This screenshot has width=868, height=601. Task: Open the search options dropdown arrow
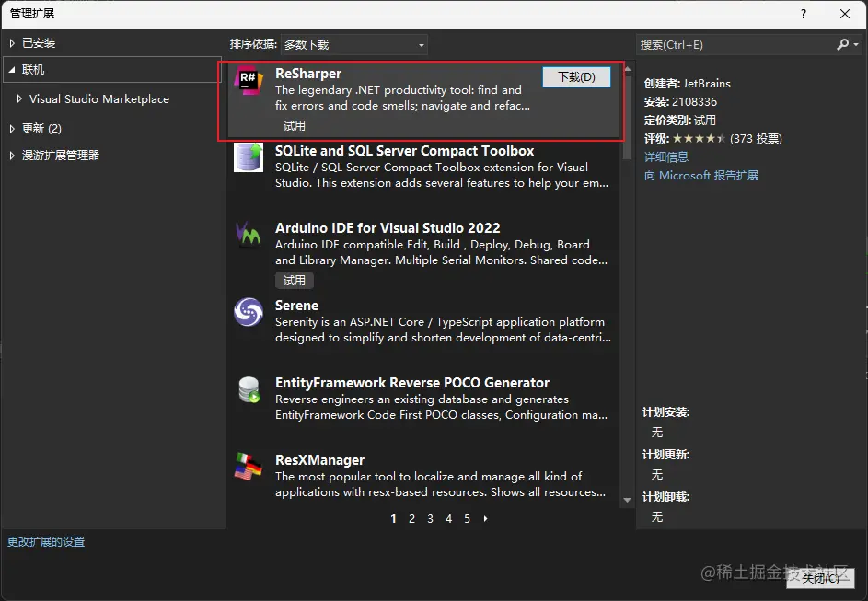(x=856, y=44)
